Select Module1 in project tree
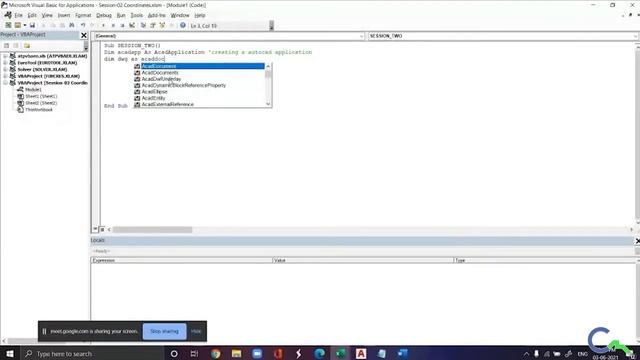The image size is (640, 360). (x=33, y=89)
